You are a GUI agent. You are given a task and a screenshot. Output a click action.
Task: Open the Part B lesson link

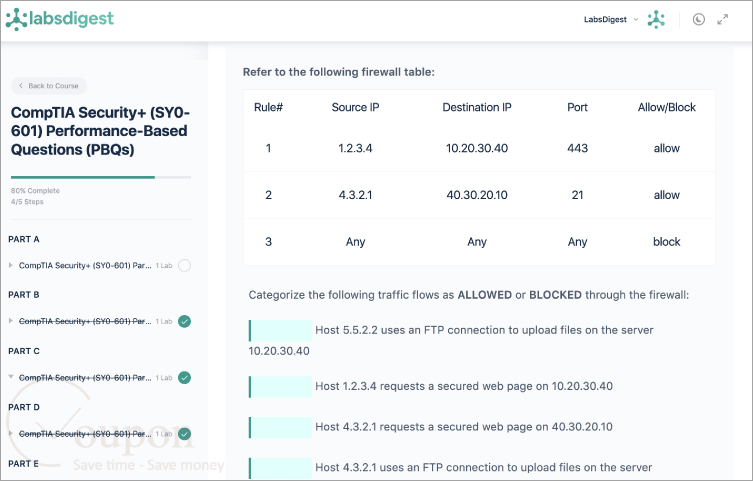point(85,321)
